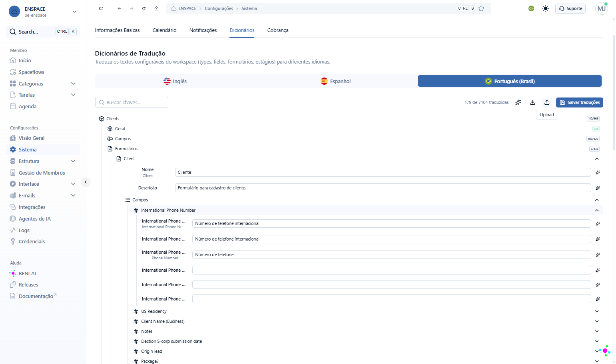Click the download translations icon
Image resolution: width=616 pixels, height=364 pixels.
[x=532, y=102]
